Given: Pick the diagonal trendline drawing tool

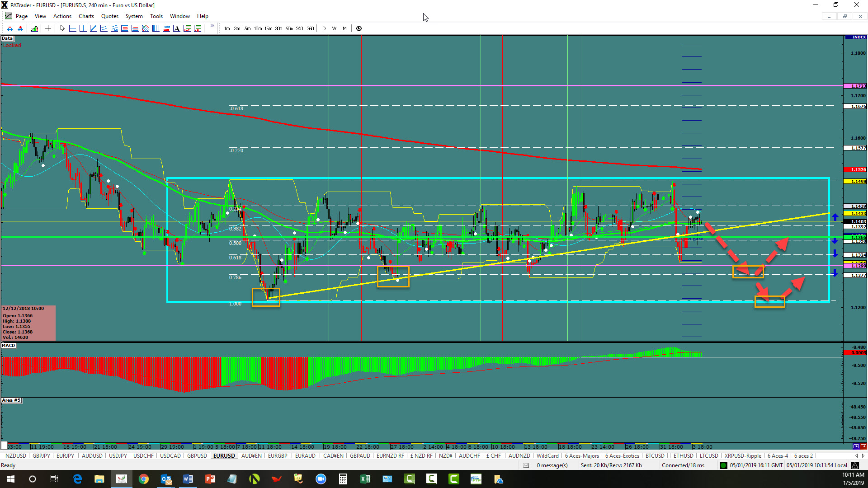Looking at the screenshot, I should (x=93, y=28).
